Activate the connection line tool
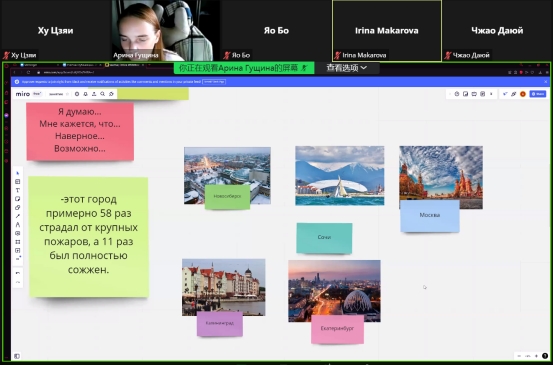The height and width of the screenshot is (365, 553). click(18, 216)
